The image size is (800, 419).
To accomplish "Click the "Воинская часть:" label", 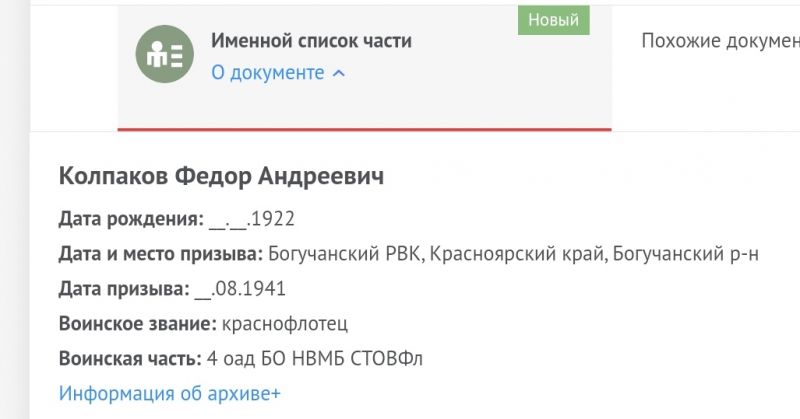I will (130, 359).
